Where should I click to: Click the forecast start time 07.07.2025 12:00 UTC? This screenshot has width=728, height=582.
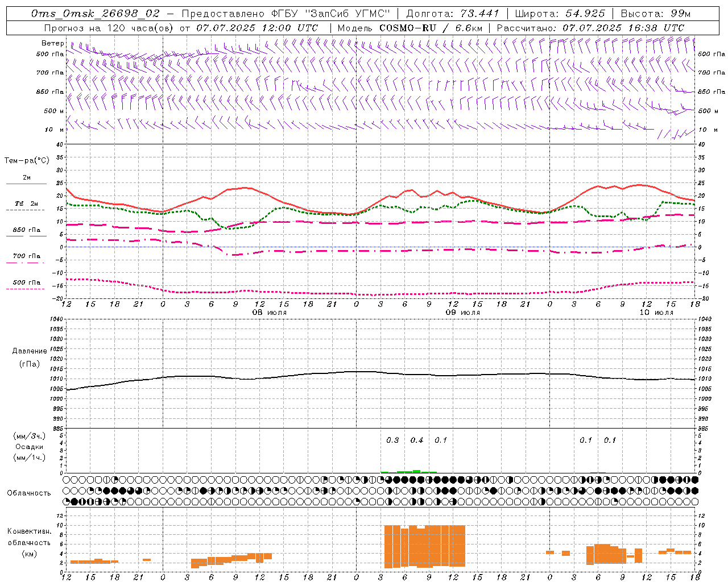click(x=257, y=28)
